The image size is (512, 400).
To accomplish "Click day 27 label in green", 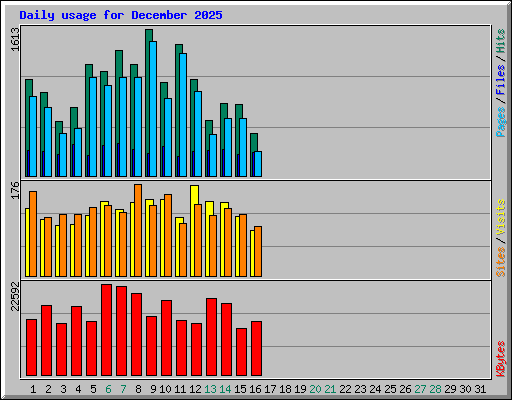I will click(x=420, y=389).
